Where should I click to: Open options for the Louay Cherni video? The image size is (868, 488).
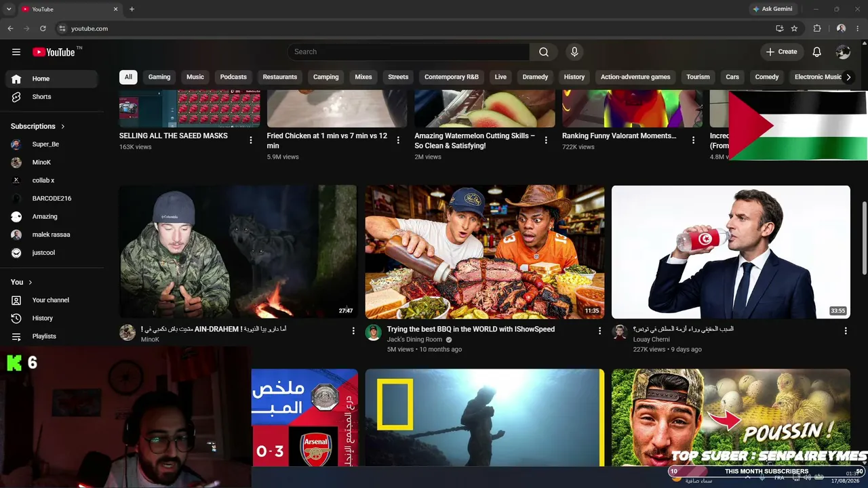pyautogui.click(x=846, y=331)
